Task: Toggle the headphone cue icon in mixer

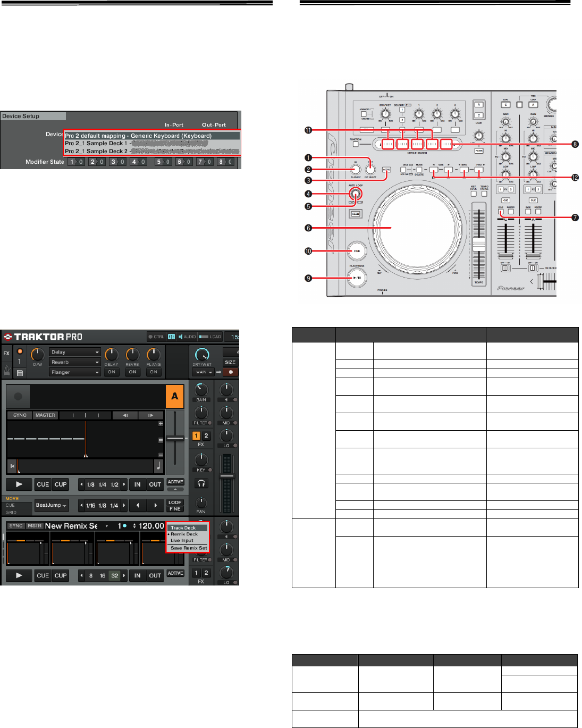Action: pyautogui.click(x=201, y=483)
